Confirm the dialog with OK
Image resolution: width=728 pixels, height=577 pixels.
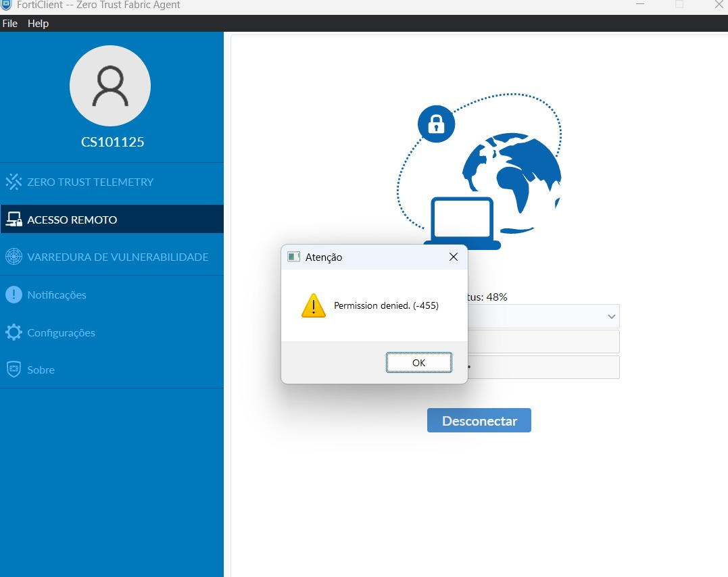point(419,363)
